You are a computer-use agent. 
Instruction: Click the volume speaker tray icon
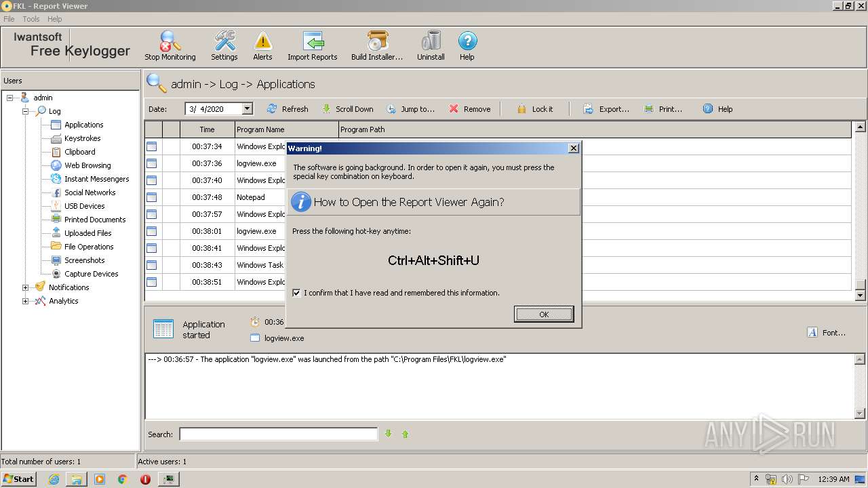pos(787,479)
